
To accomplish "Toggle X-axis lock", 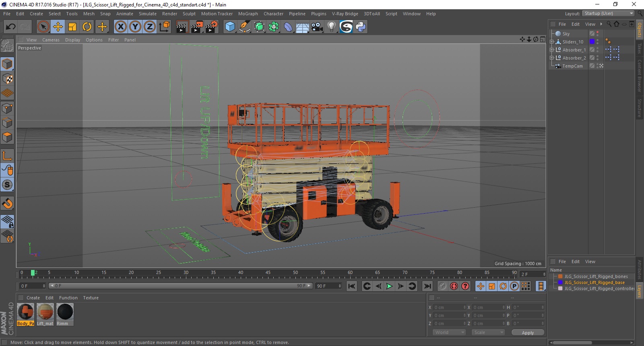I will 120,27.
